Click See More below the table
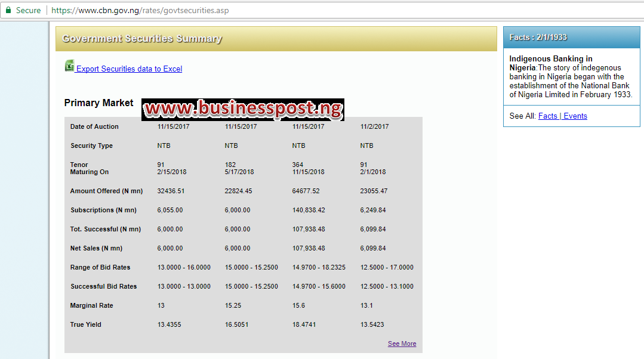 (x=402, y=343)
